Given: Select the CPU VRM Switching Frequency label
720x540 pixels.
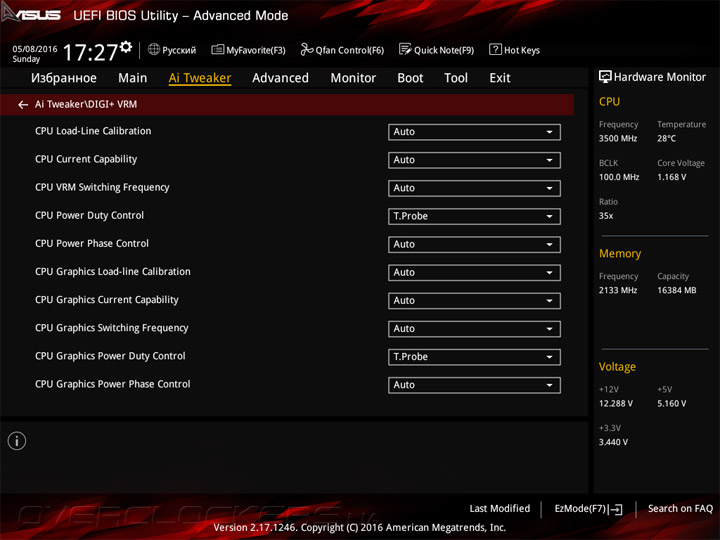Looking at the screenshot, I should pyautogui.click(x=102, y=187).
